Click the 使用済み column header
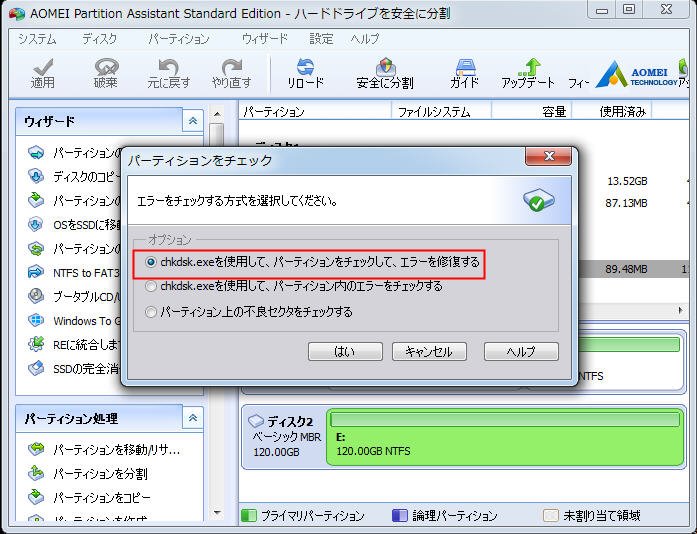The height and width of the screenshot is (534, 697). [612, 111]
